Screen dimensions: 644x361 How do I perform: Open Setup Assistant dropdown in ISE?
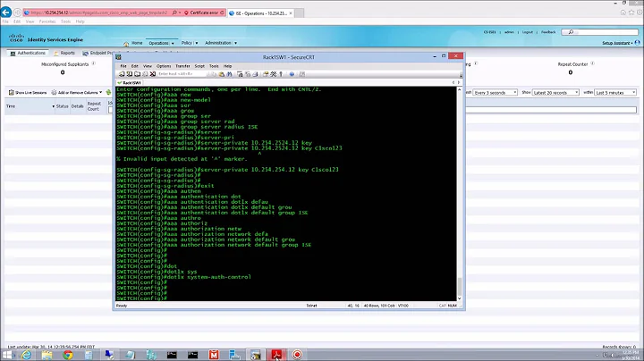pyautogui.click(x=617, y=43)
